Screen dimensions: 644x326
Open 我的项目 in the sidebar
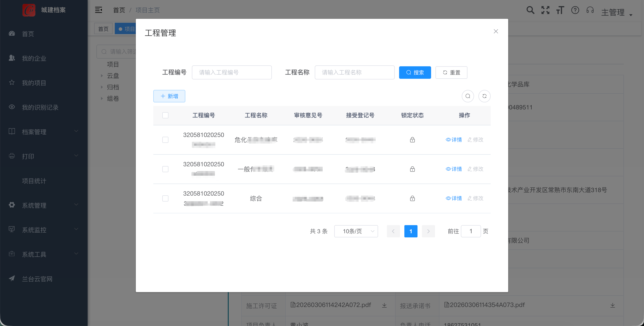tap(44, 83)
